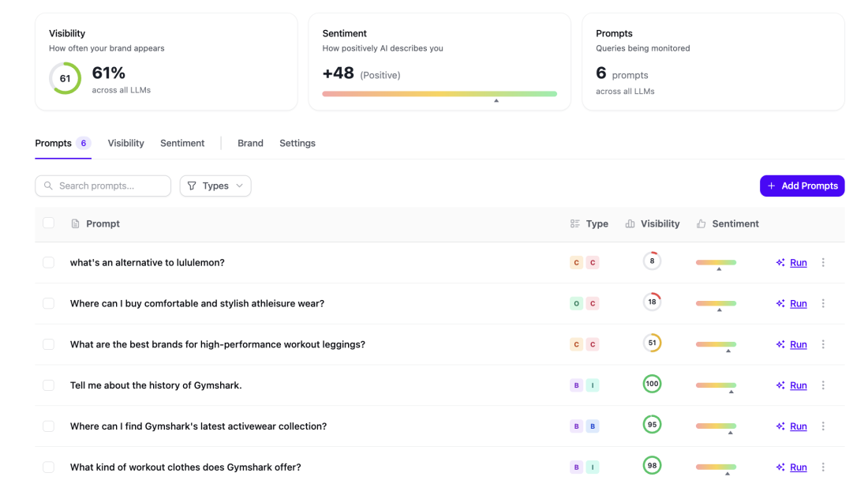868x503 pixels.
Task: Open the Types filter dropdown
Action: point(215,186)
